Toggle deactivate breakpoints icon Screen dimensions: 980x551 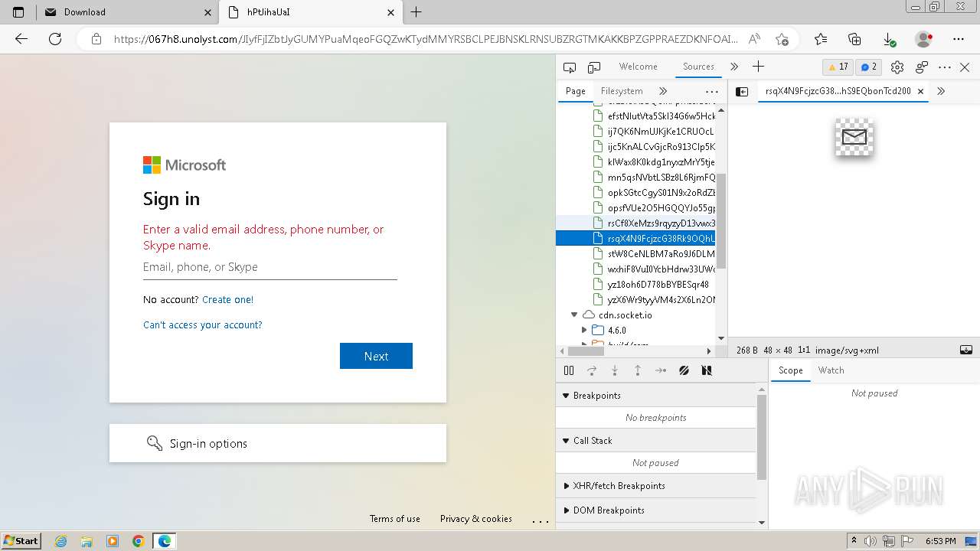[x=684, y=370]
